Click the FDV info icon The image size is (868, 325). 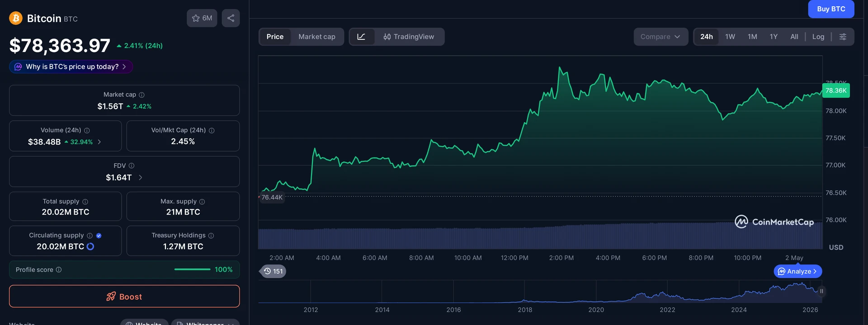click(132, 166)
